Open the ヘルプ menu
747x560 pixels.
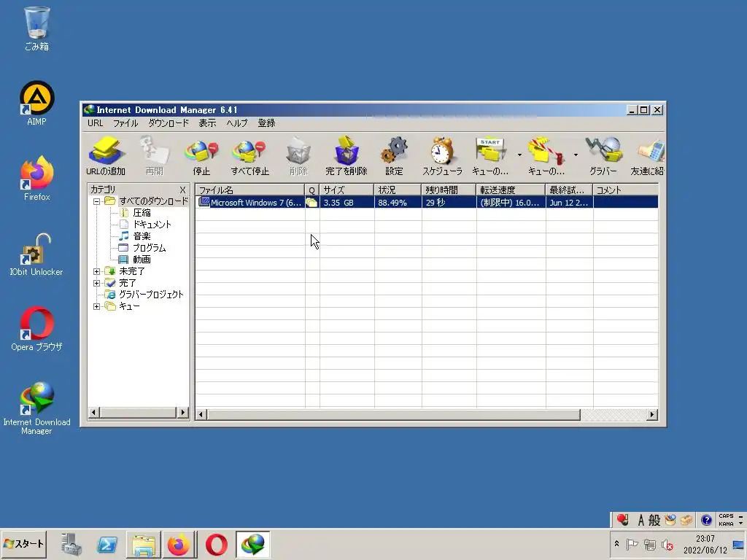[x=237, y=123]
